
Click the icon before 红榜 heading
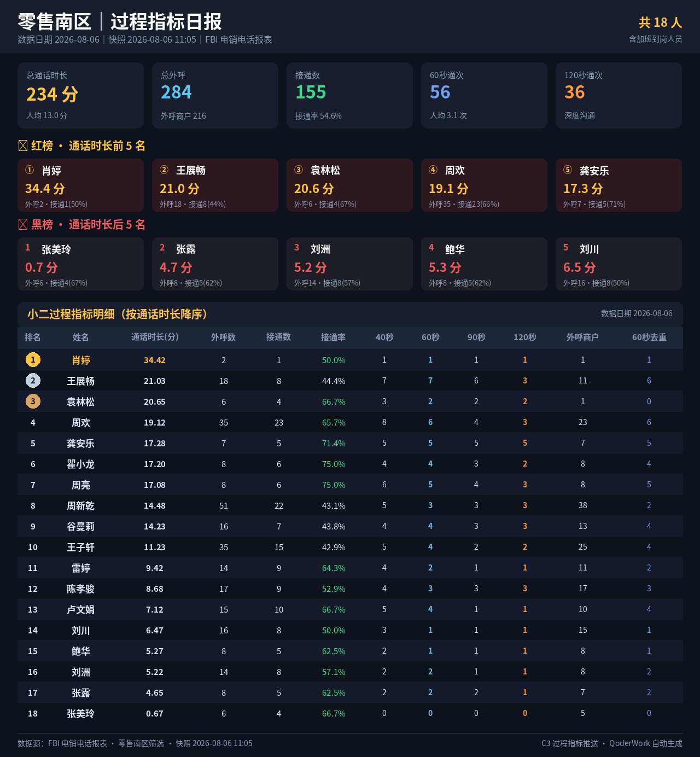[x=23, y=145]
